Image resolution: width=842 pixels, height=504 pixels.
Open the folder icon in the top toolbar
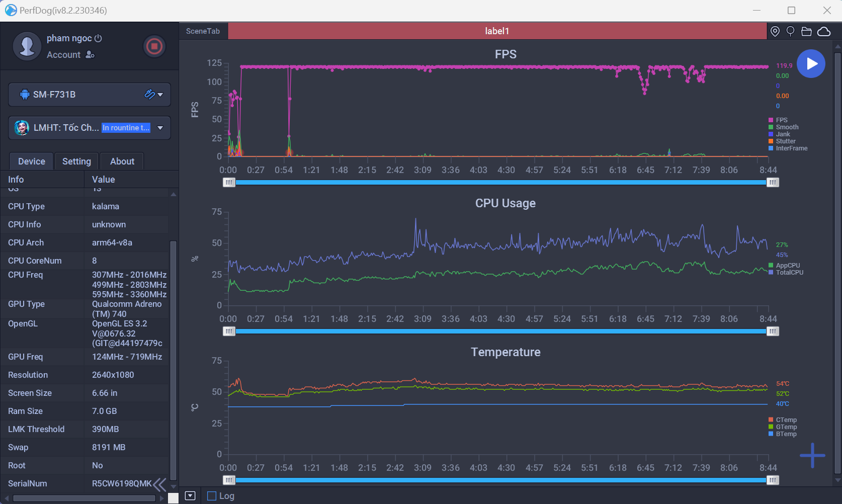point(806,31)
